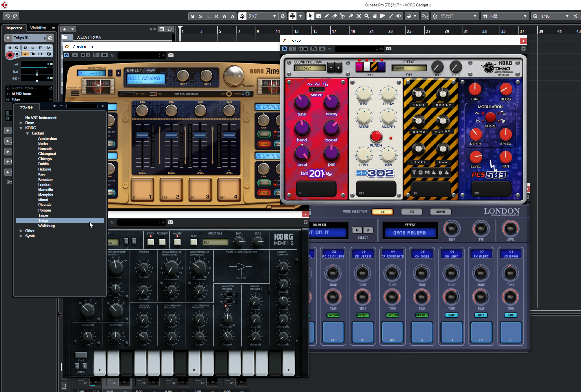Select the Time Warp tool
Screen dimensions: 581x392
tap(383, 16)
